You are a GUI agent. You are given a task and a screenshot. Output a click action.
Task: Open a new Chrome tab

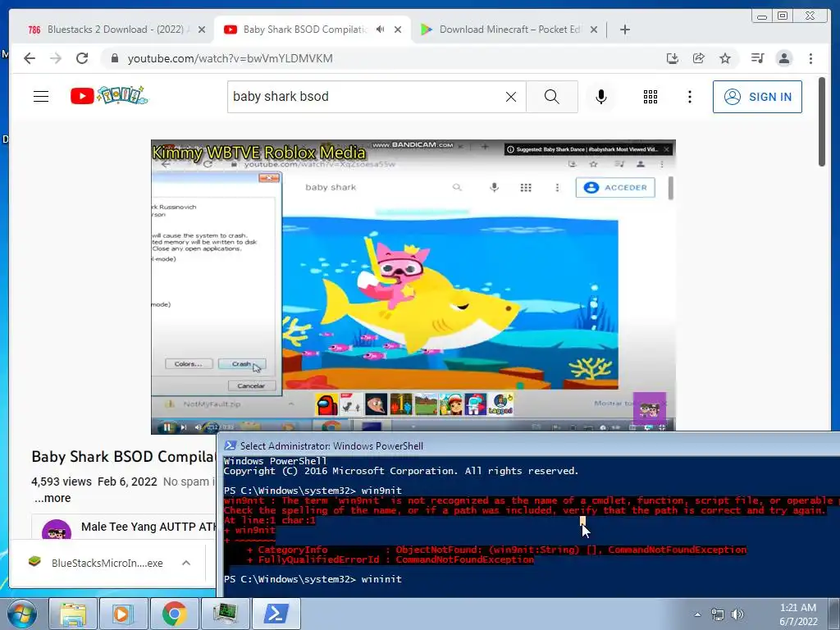(x=624, y=30)
